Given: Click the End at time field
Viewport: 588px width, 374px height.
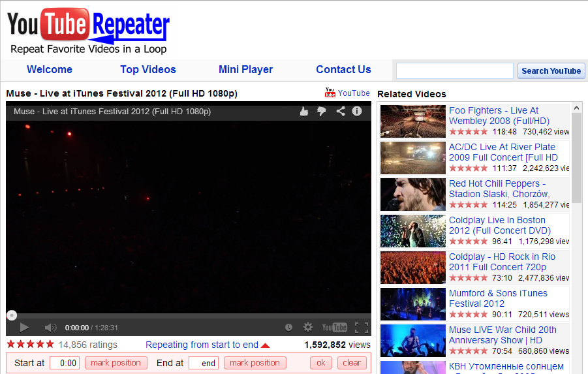Looking at the screenshot, I should [x=204, y=363].
